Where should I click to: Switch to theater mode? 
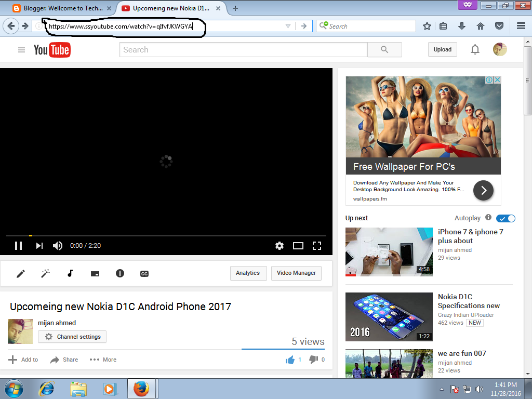point(298,246)
